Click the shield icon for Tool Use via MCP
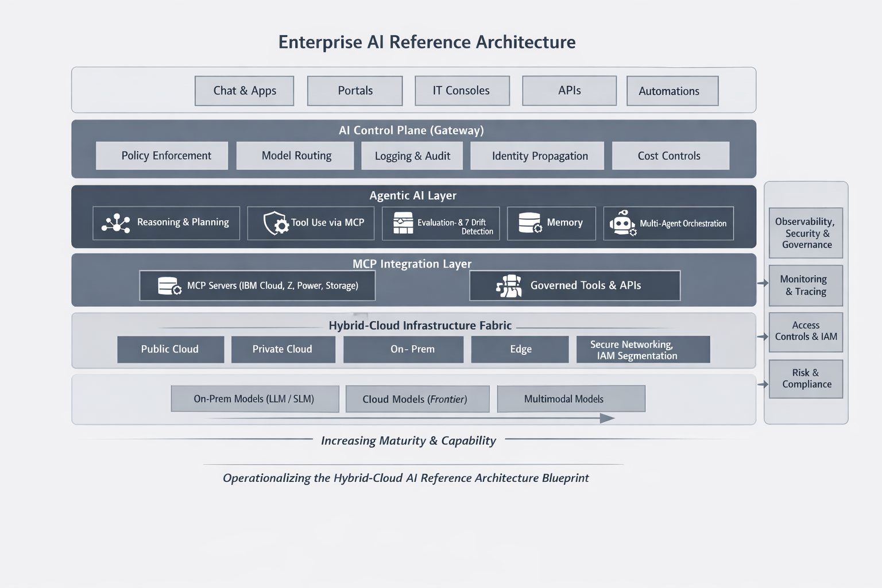Viewport: 882px width, 588px height. (274, 223)
